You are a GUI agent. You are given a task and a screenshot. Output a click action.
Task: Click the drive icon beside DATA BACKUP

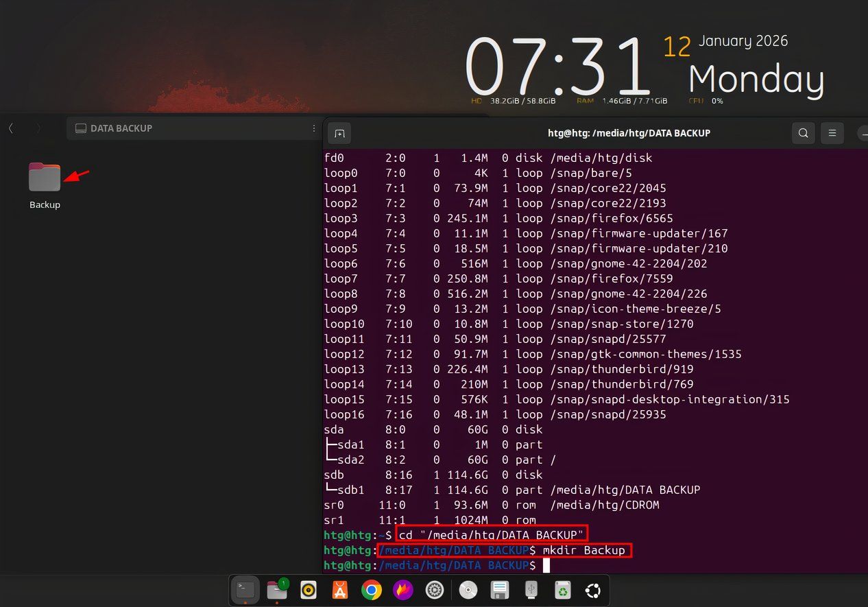[x=80, y=128]
